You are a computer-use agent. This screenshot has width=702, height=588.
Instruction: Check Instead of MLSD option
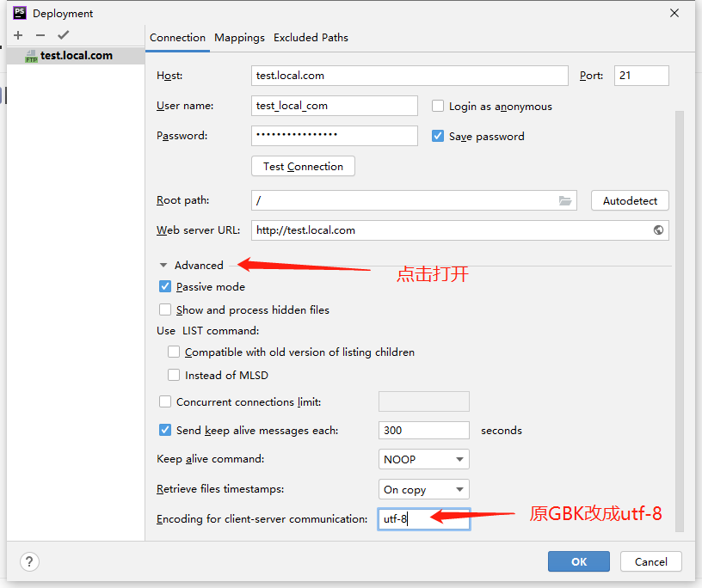(x=174, y=375)
